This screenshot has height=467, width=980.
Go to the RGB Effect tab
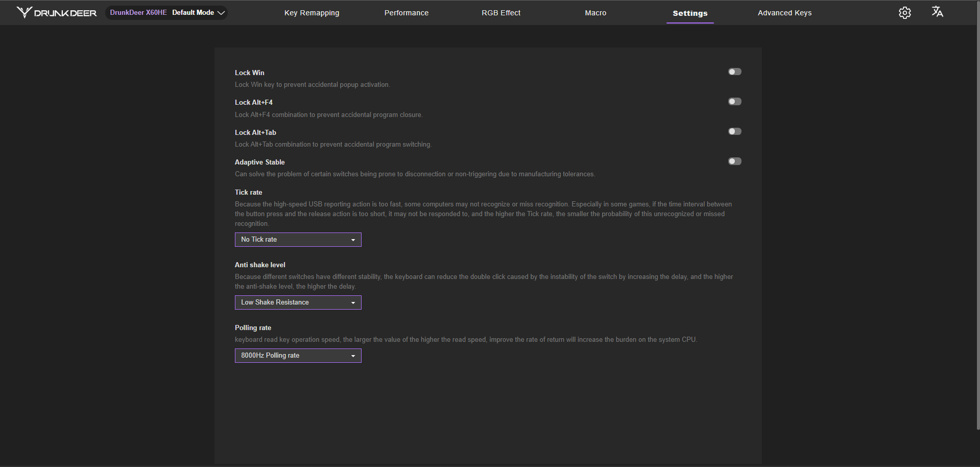tap(500, 13)
